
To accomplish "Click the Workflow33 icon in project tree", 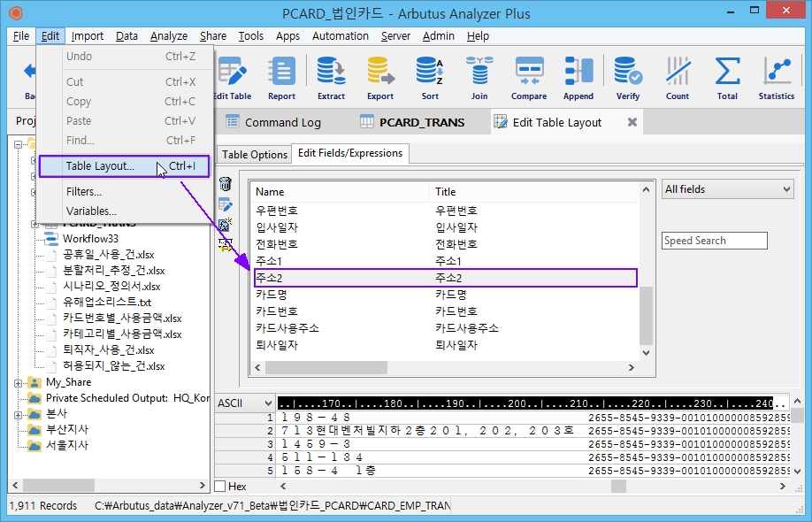I will (51, 238).
